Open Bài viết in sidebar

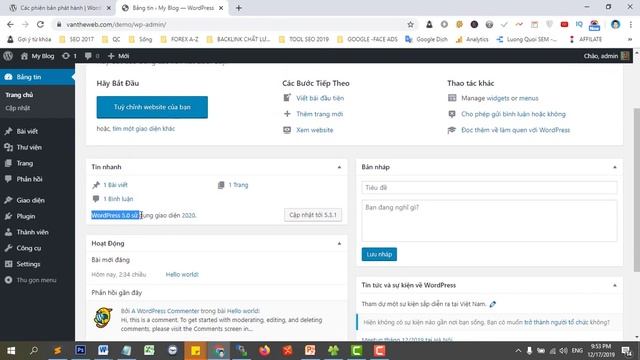(x=37, y=131)
